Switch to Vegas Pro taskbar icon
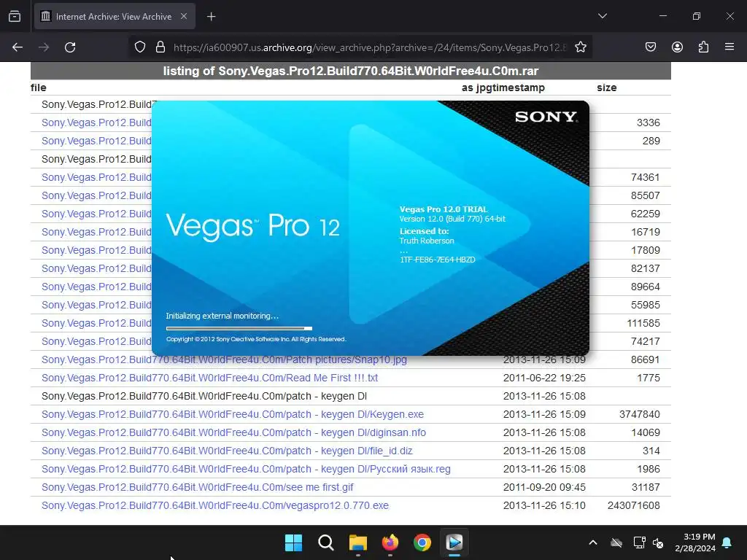Viewport: 747px width, 560px height. (x=454, y=542)
